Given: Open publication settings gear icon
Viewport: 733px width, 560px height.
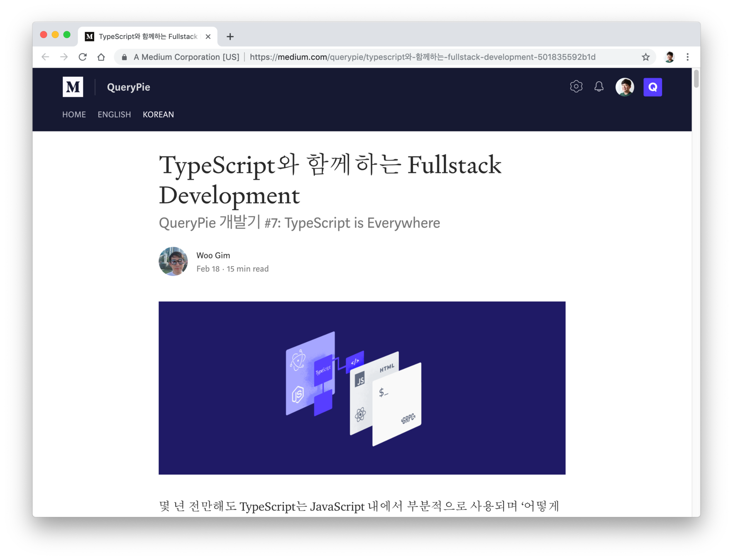Looking at the screenshot, I should 576,86.
